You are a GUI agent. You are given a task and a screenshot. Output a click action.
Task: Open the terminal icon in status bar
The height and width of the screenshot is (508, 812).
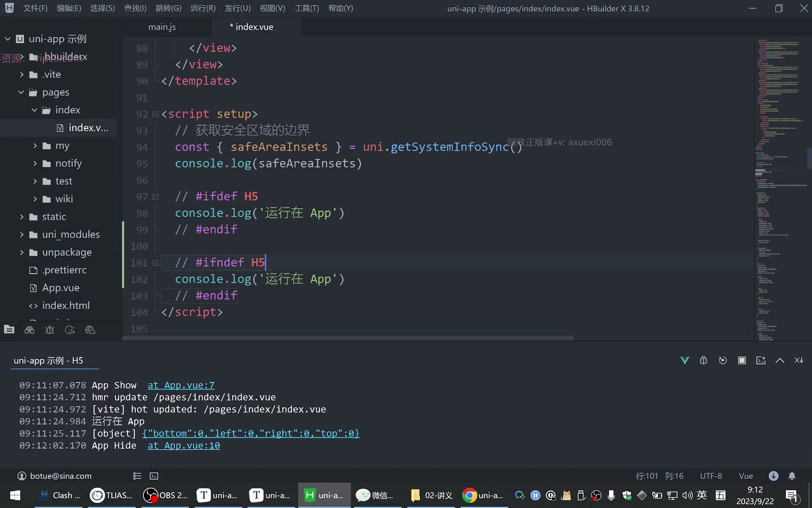(154, 476)
